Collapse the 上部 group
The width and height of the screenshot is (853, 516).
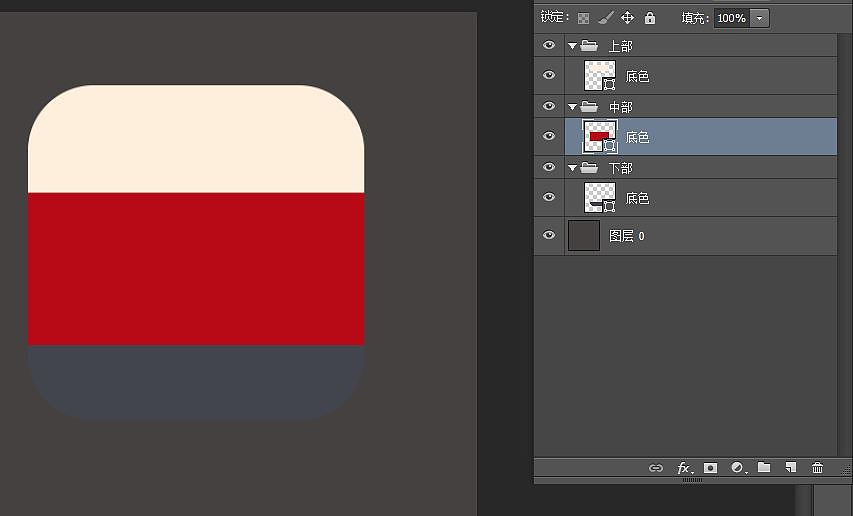[x=572, y=46]
